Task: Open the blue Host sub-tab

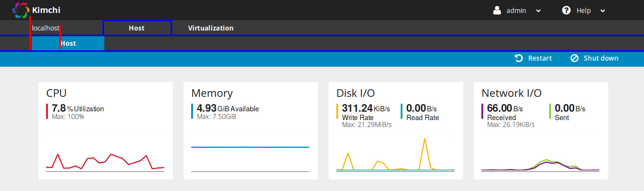Action: (68, 43)
